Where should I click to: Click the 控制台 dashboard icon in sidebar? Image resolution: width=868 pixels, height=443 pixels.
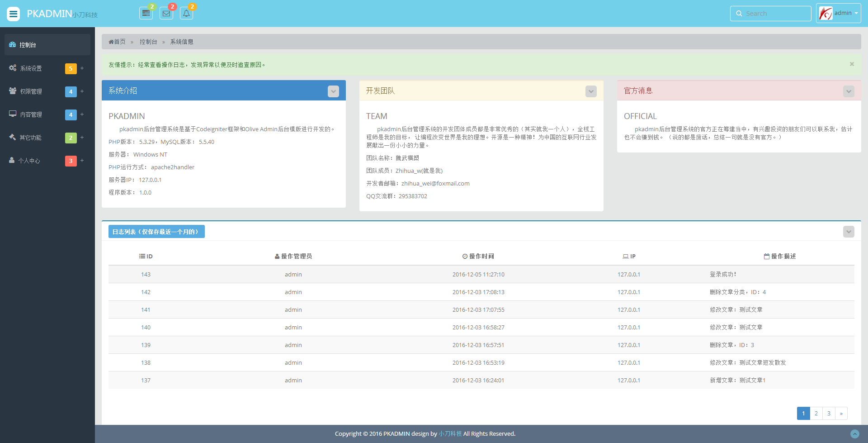pos(13,45)
